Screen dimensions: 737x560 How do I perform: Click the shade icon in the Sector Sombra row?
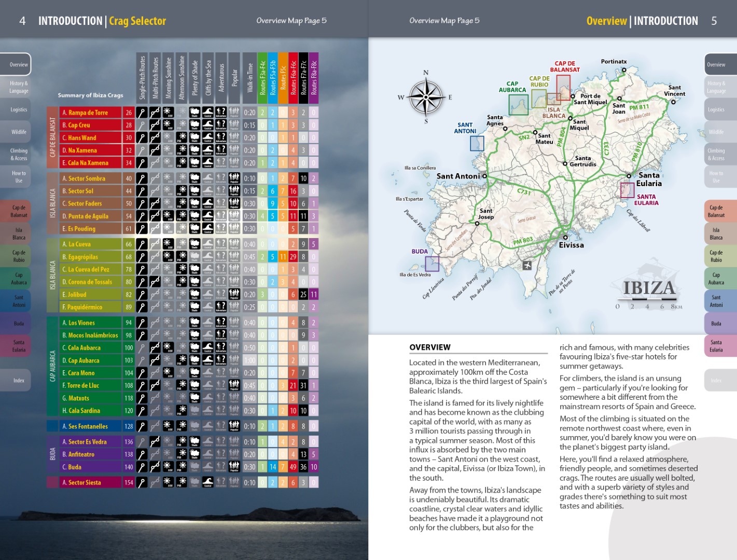(194, 178)
